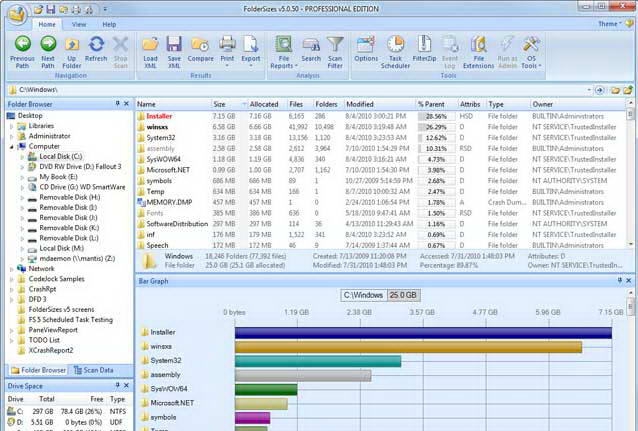Screen dimensions: 638x431
Task: Open the Scan Filter
Action: pos(335,52)
